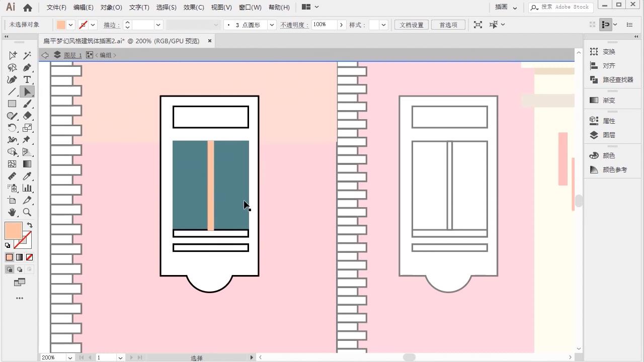Set paint type to Gradient
Screen dimensions: 644x362
(x=19, y=257)
